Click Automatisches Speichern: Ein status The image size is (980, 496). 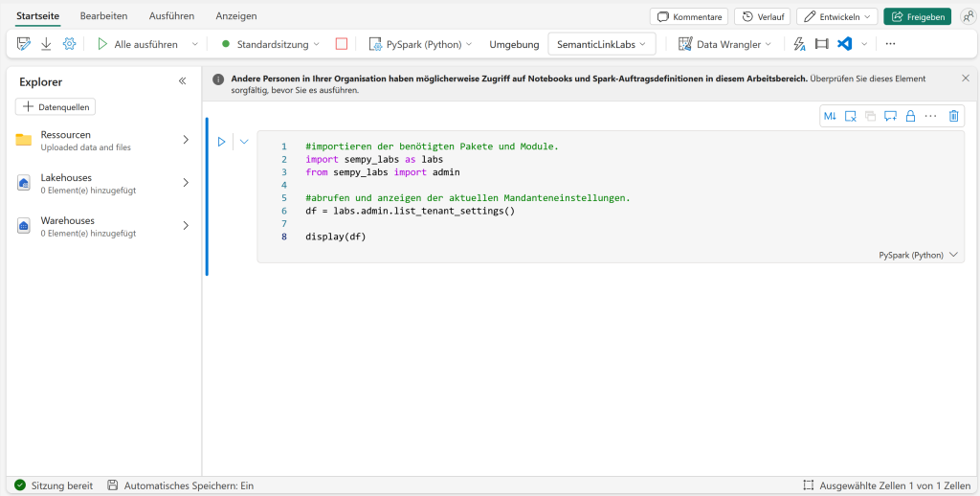(x=181, y=485)
